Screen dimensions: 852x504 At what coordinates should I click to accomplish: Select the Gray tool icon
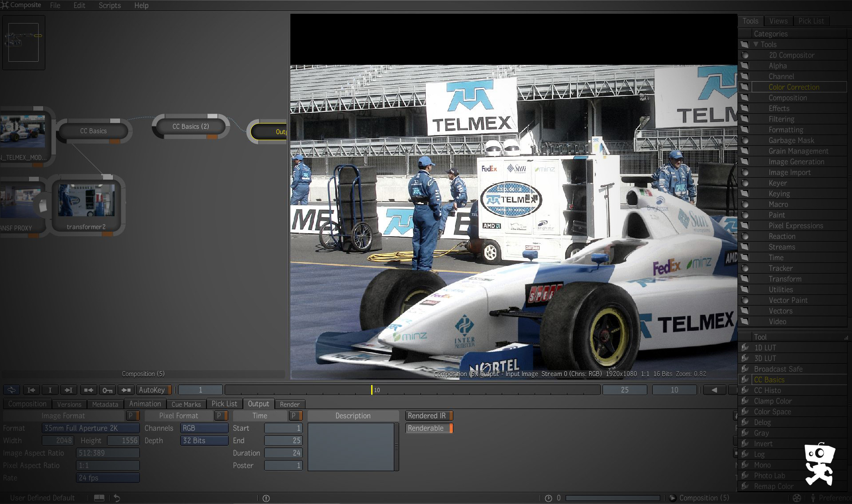(x=745, y=433)
